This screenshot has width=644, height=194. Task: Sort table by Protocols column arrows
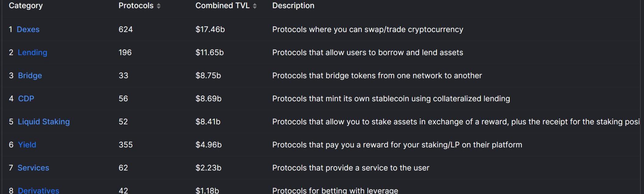159,6
